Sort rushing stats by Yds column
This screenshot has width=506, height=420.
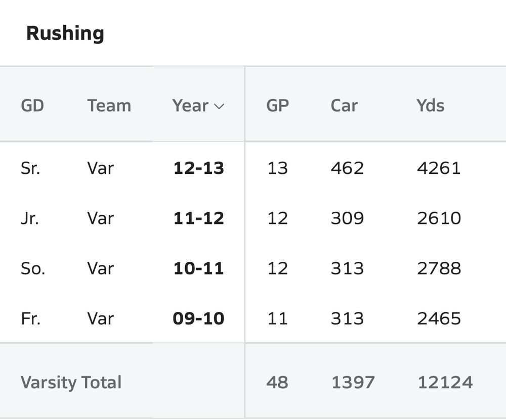point(431,106)
